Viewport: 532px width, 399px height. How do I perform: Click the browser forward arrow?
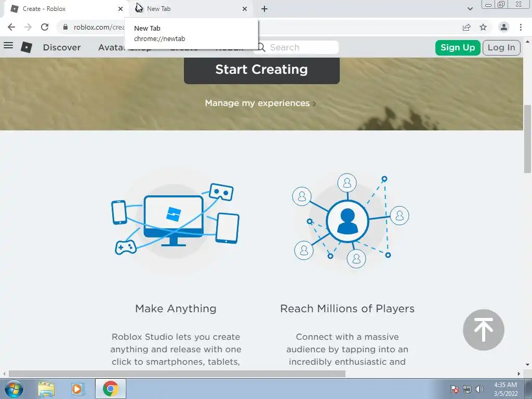coord(28,27)
